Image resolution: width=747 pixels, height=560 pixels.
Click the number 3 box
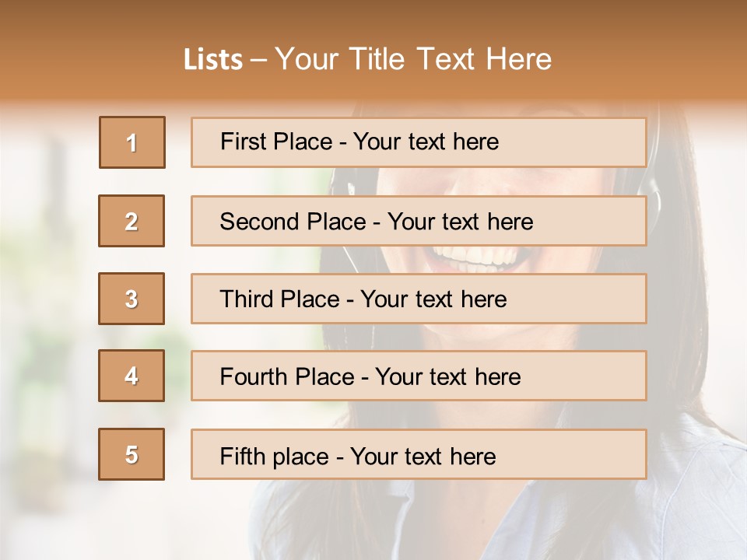point(132,299)
